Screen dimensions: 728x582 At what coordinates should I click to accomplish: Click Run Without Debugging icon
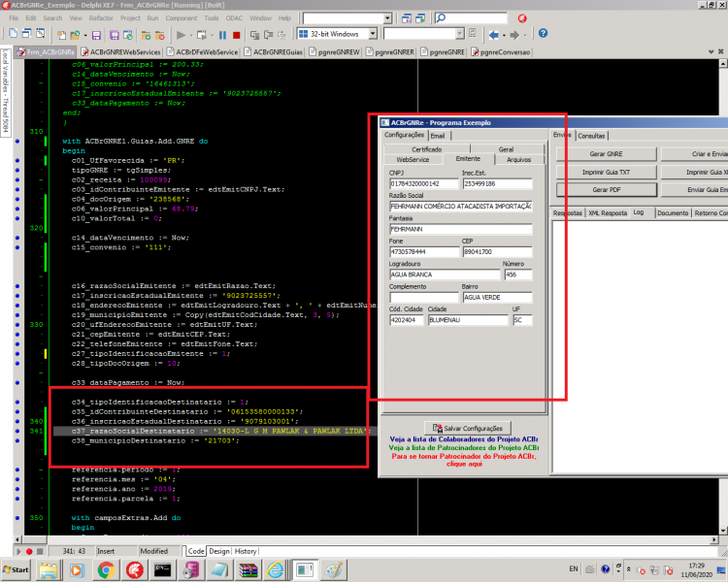202,35
